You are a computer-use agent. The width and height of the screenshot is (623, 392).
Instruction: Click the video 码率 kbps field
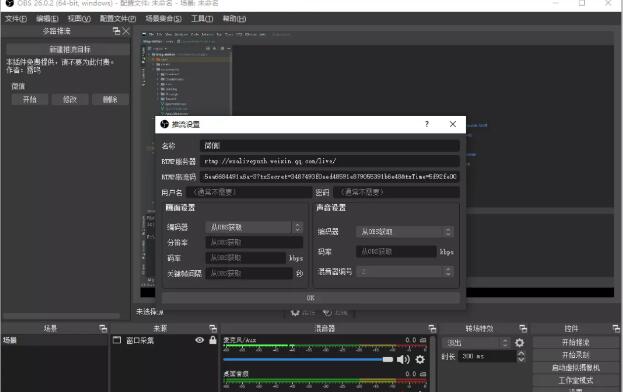[x=246, y=258]
